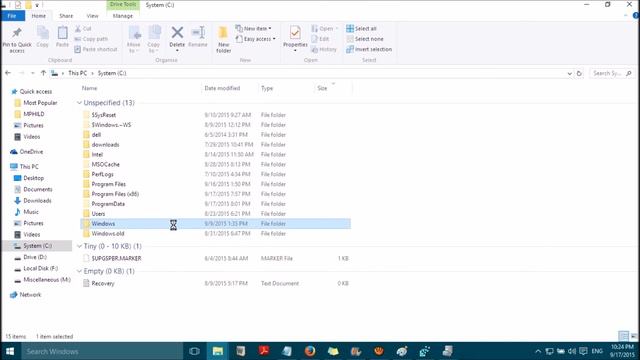Click the Edit command in ribbon

[x=320, y=39]
